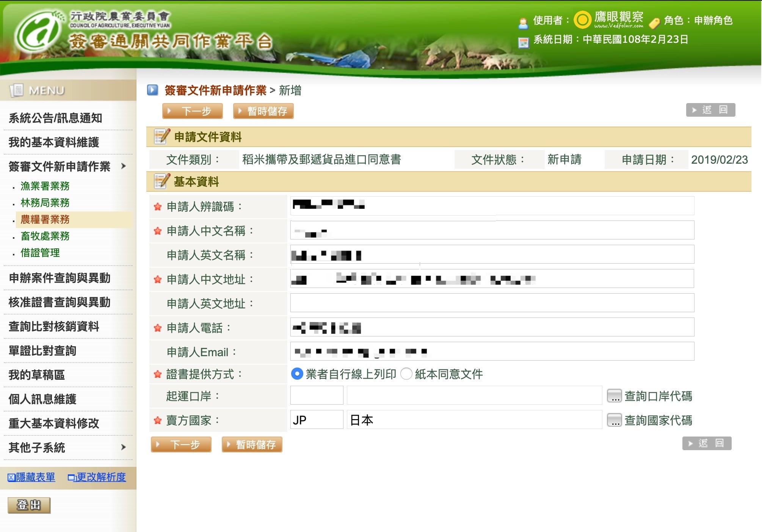The width and height of the screenshot is (762, 532).
Task: Click the 申請文件資料 section notepad icon
Action: (162, 136)
